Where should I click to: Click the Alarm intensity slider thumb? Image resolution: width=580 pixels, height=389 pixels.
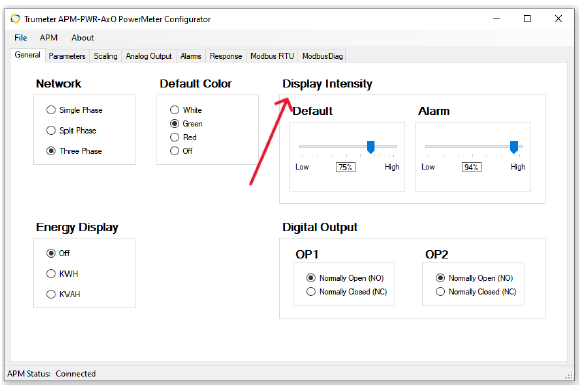pos(514,147)
